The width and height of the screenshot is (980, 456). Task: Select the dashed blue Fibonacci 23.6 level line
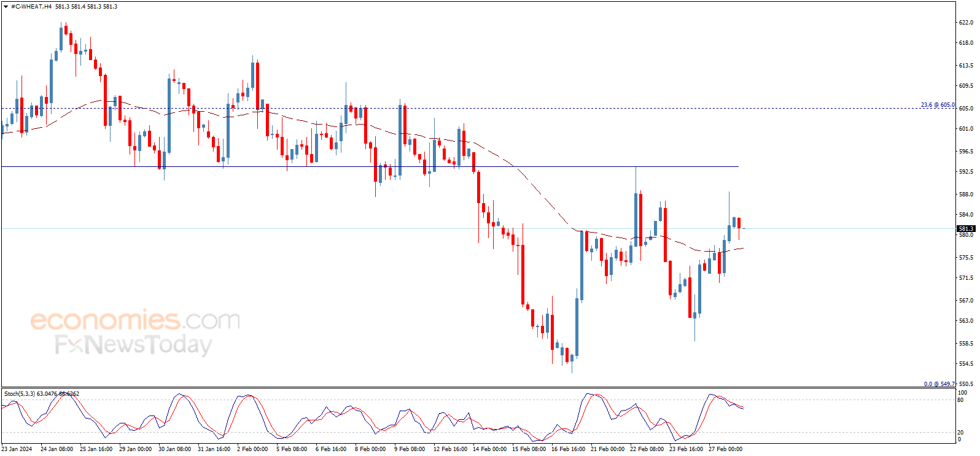pos(478,109)
